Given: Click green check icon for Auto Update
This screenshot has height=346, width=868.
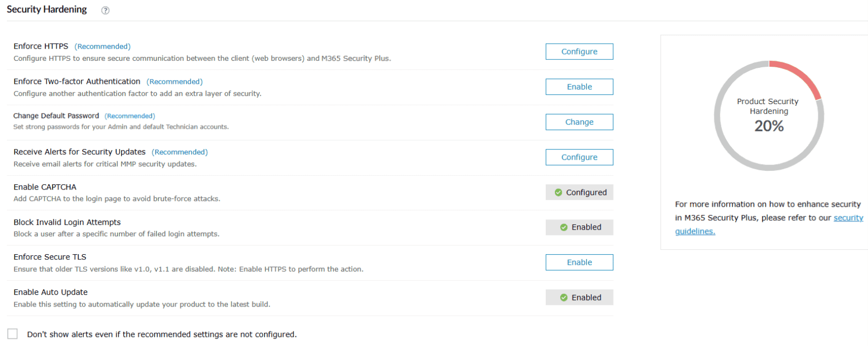Looking at the screenshot, I should [564, 298].
